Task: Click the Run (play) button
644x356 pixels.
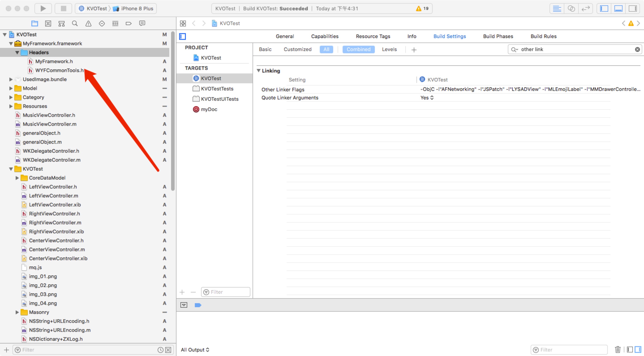Action: point(43,9)
